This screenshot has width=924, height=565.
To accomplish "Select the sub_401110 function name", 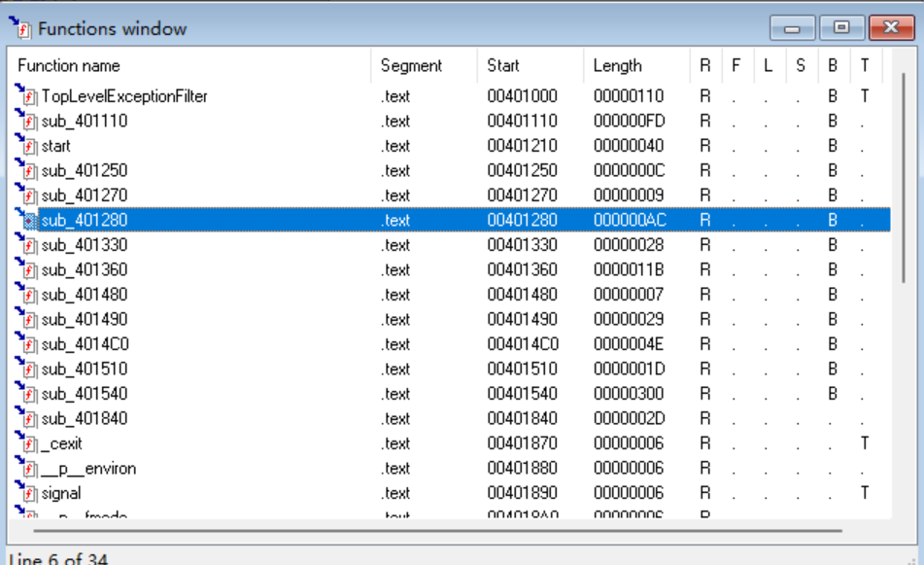I will [x=85, y=121].
